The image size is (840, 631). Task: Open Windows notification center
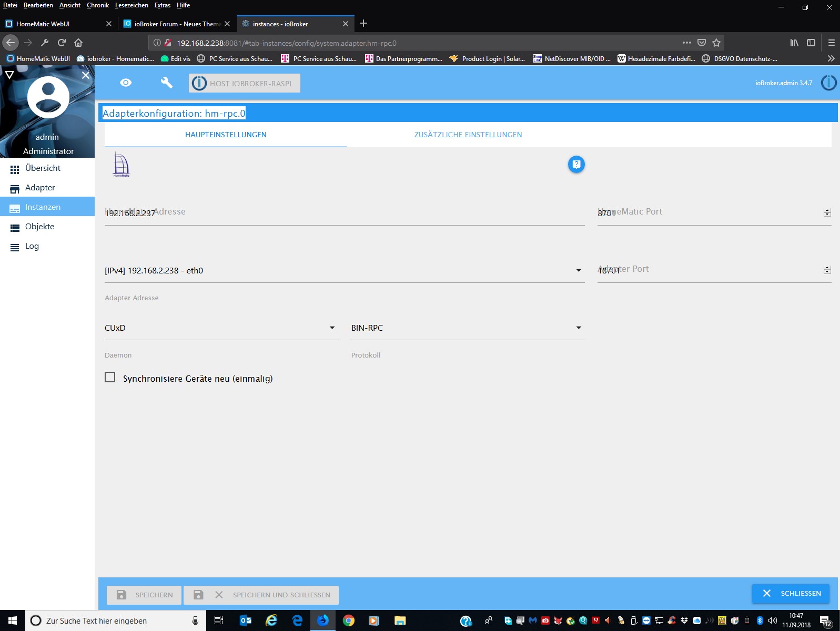point(825,621)
